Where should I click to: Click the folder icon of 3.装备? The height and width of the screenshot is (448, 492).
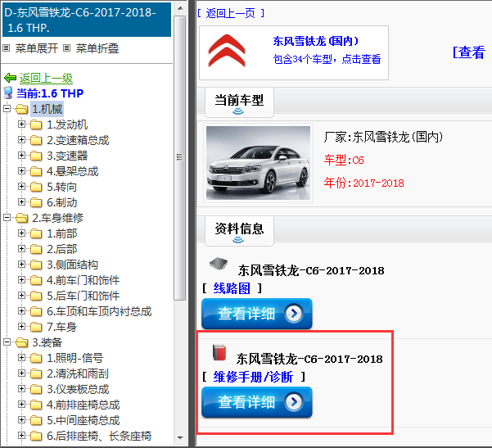(21, 342)
